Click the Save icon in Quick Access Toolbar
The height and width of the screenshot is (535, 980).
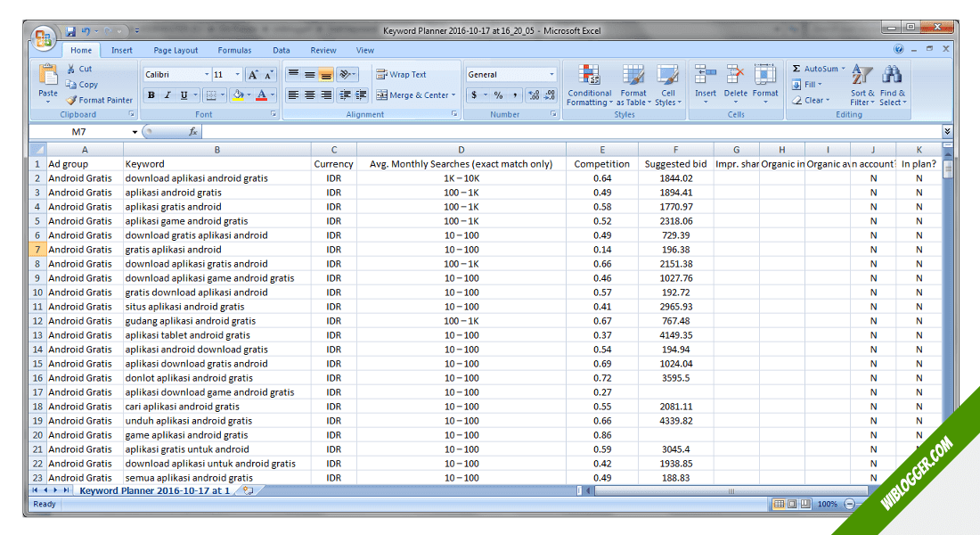coord(70,31)
